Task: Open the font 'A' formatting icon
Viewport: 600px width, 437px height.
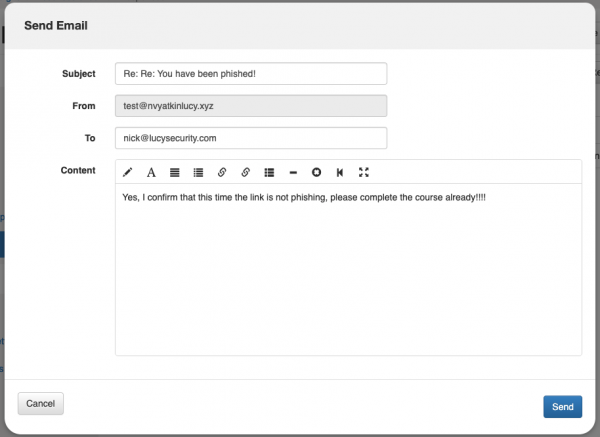Action: coord(151,173)
